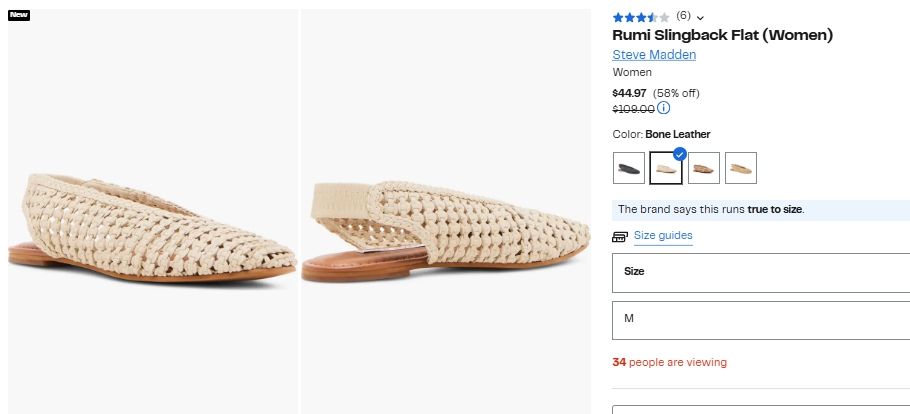Click the 34 people are viewing text
This screenshot has width=910, height=414.
669,362
